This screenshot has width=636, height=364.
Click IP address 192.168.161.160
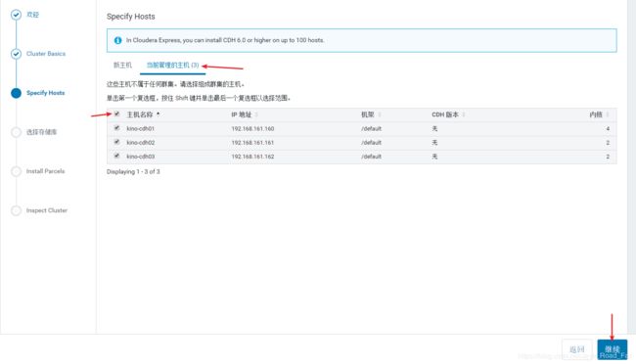point(252,128)
